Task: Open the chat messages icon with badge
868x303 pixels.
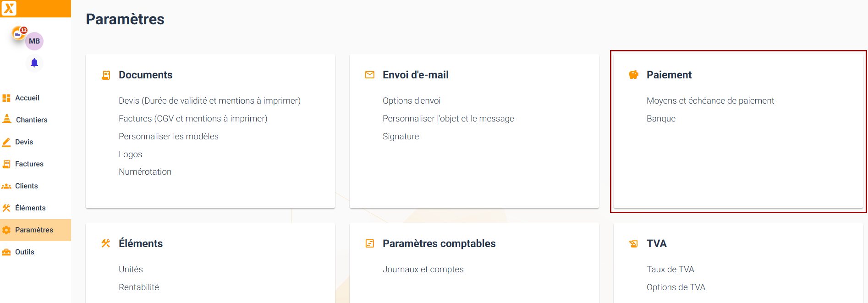Action: point(19,33)
